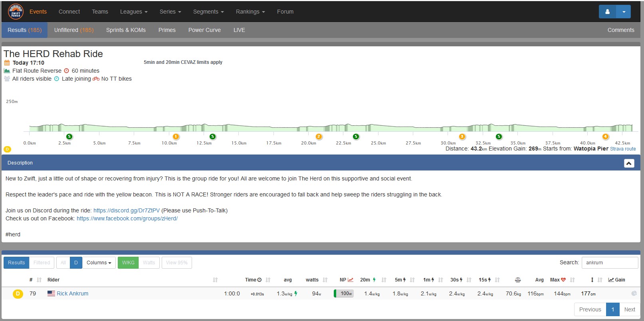Click the orange segment marker 3 near 30km
Viewport: 644px width, 321px height.
point(462,137)
